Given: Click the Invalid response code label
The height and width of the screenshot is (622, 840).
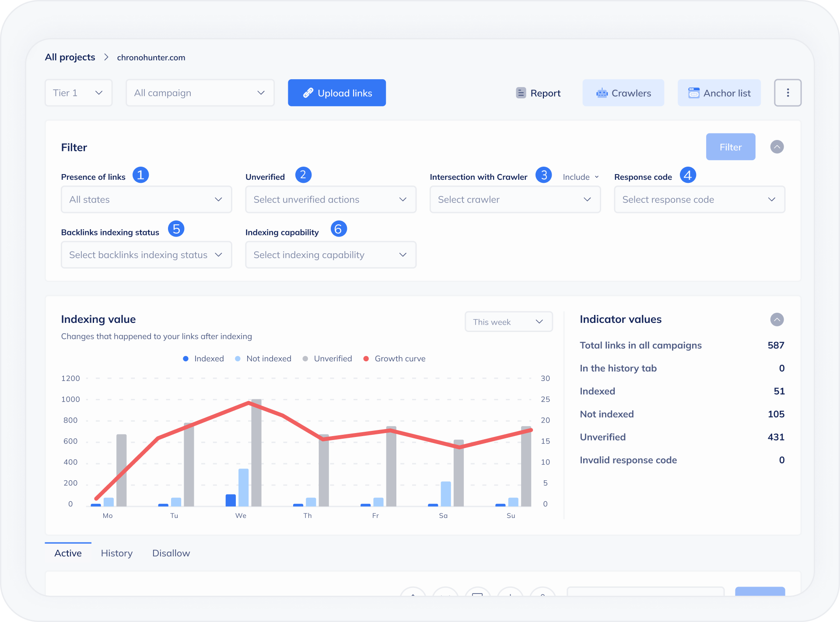Looking at the screenshot, I should [x=628, y=460].
